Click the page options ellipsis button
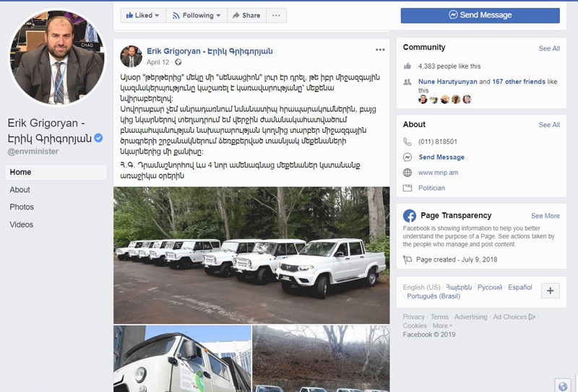The width and height of the screenshot is (578, 392). tap(276, 15)
